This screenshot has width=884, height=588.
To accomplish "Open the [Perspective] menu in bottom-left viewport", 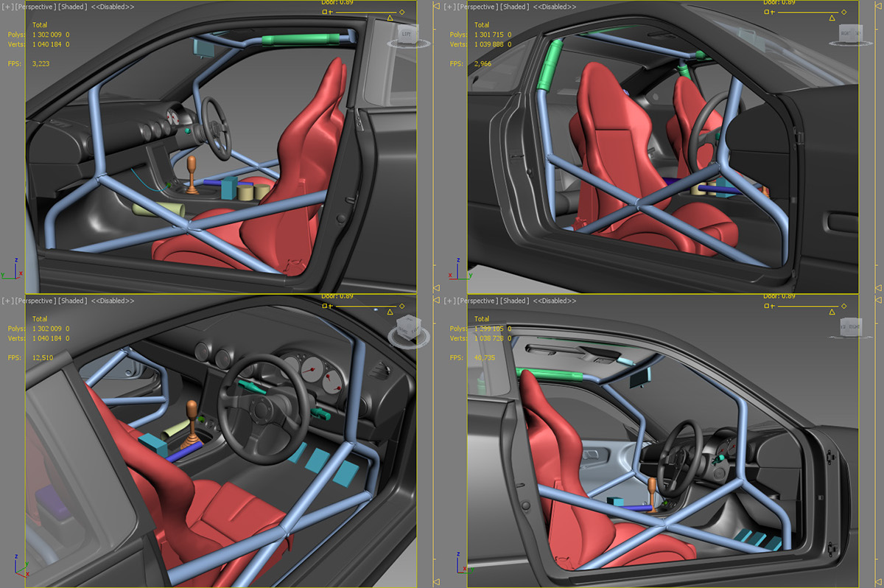I will coord(34,301).
